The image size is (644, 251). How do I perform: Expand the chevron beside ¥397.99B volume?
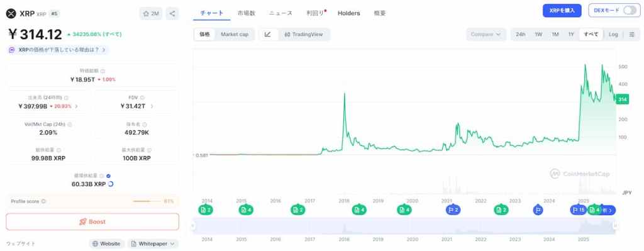pyautogui.click(x=76, y=106)
